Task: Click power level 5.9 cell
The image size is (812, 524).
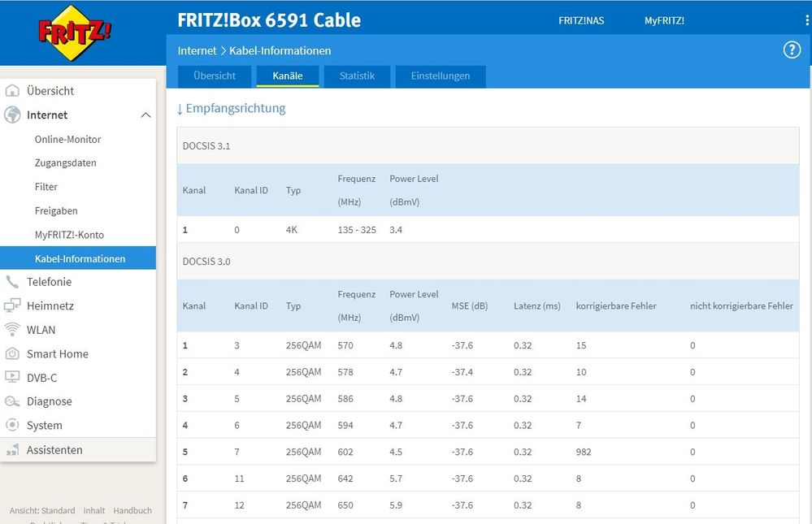Action: [x=396, y=505]
